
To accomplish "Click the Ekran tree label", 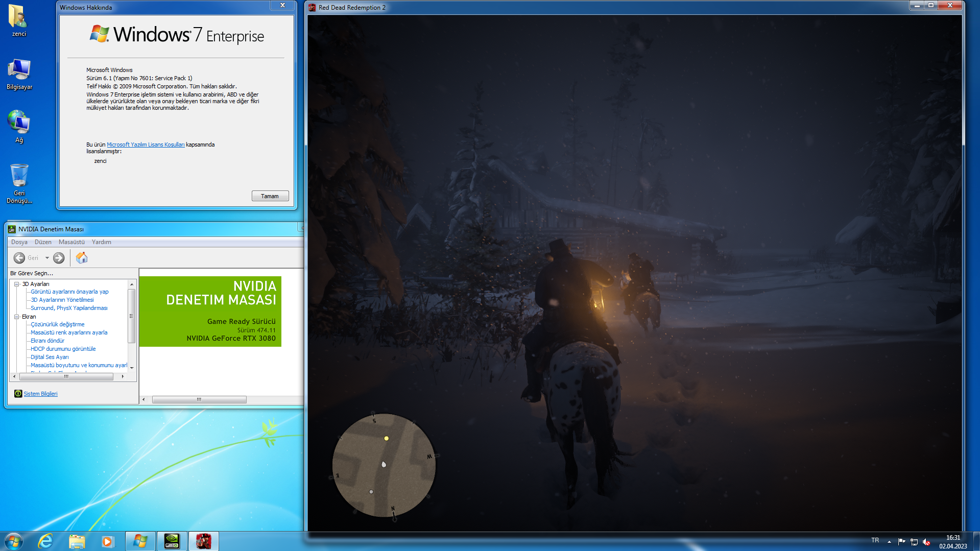I will [29, 317].
